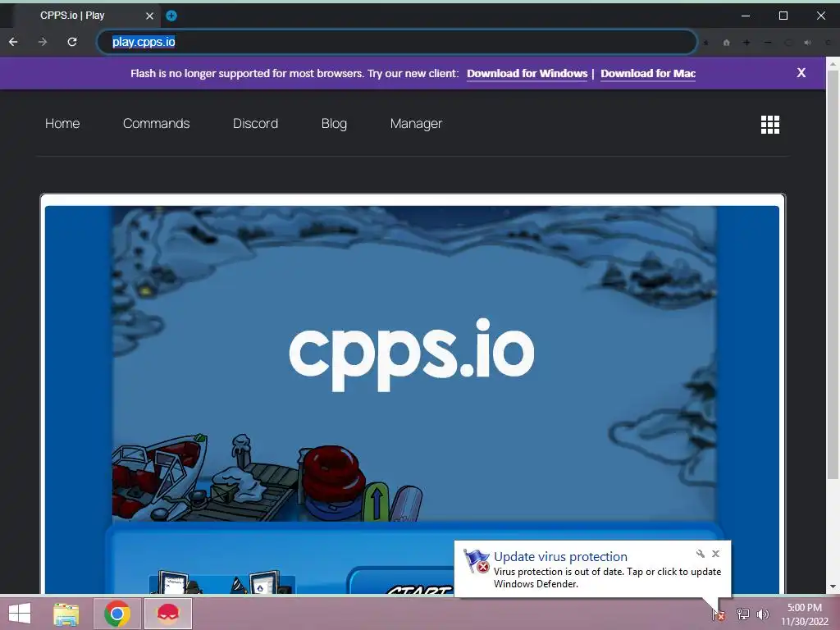Open the network tray icon
Viewport: 840px width, 630px height.
click(743, 614)
